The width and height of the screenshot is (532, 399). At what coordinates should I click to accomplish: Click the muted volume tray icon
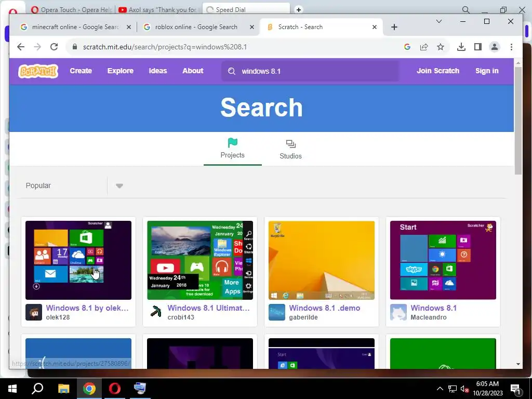[464, 389]
